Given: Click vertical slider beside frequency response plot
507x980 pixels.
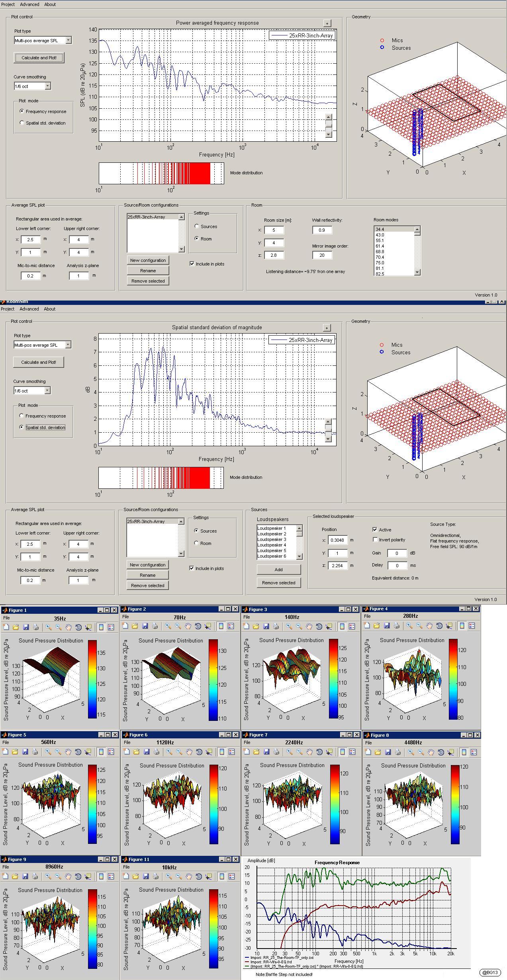Looking at the screenshot, I should tap(329, 126).
